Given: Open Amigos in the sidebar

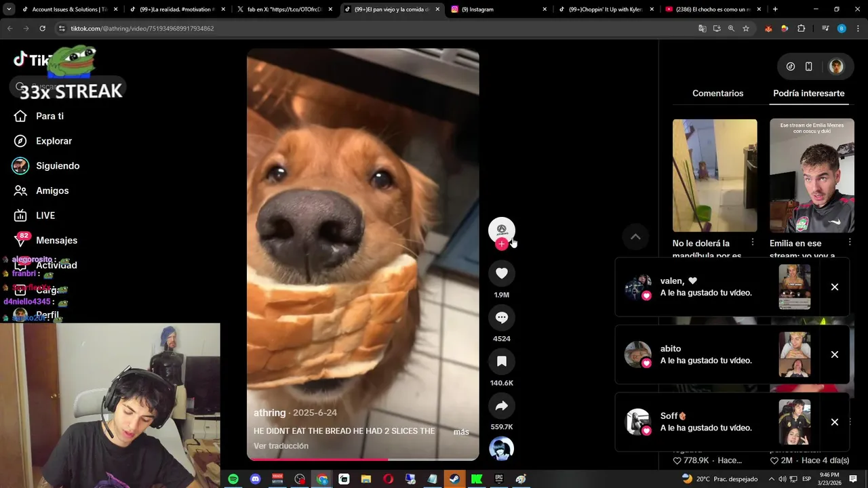Looking at the screenshot, I should coord(41,190).
